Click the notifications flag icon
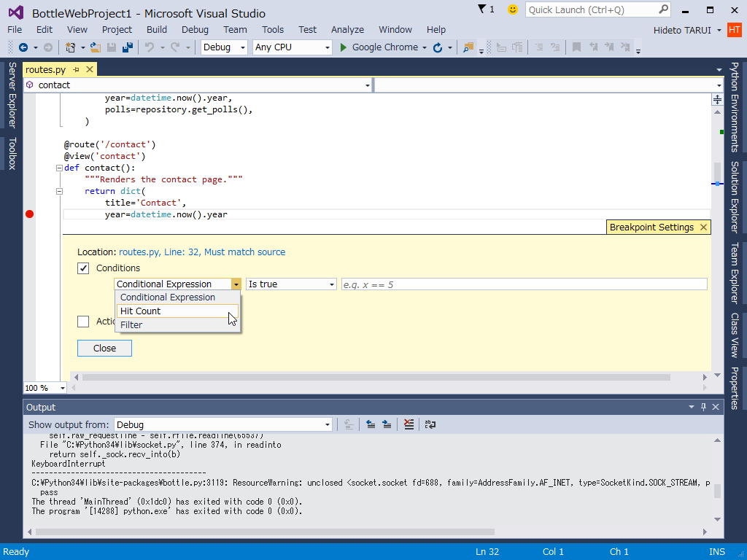This screenshot has width=747, height=560. (482, 9)
